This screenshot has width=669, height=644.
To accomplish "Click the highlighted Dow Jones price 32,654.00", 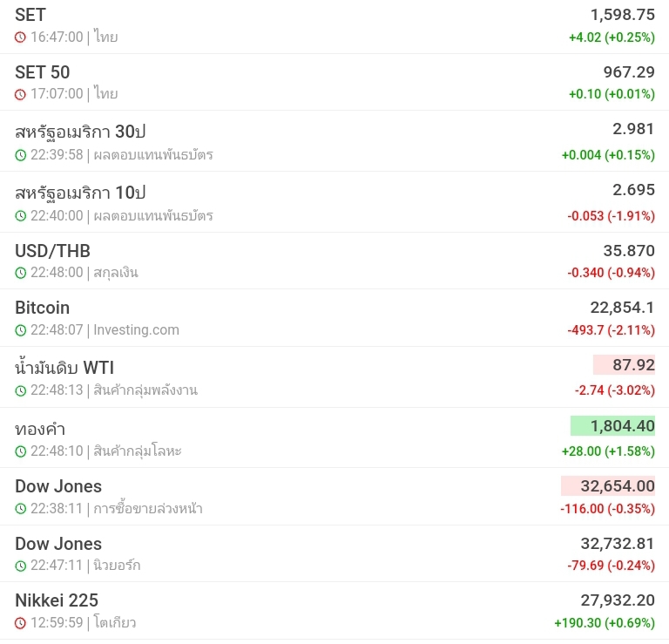I will coord(608,485).
